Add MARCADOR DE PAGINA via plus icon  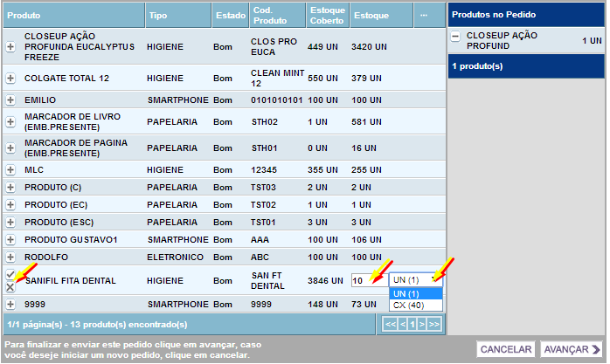click(10, 148)
